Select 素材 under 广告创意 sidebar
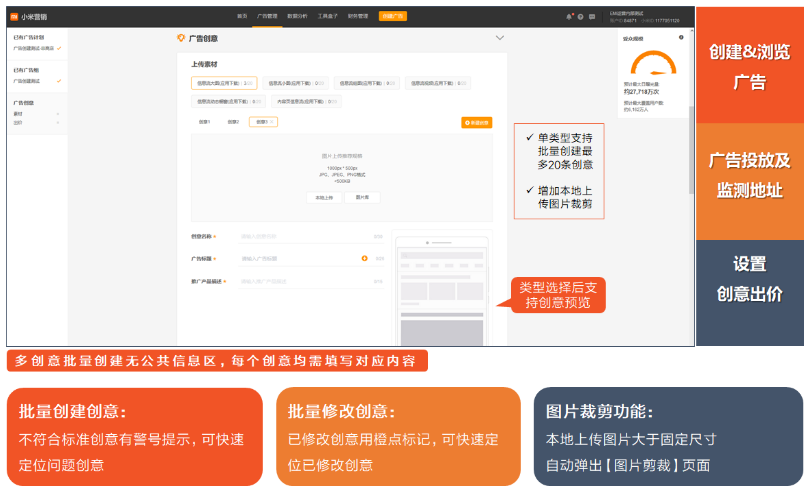 coord(18,113)
